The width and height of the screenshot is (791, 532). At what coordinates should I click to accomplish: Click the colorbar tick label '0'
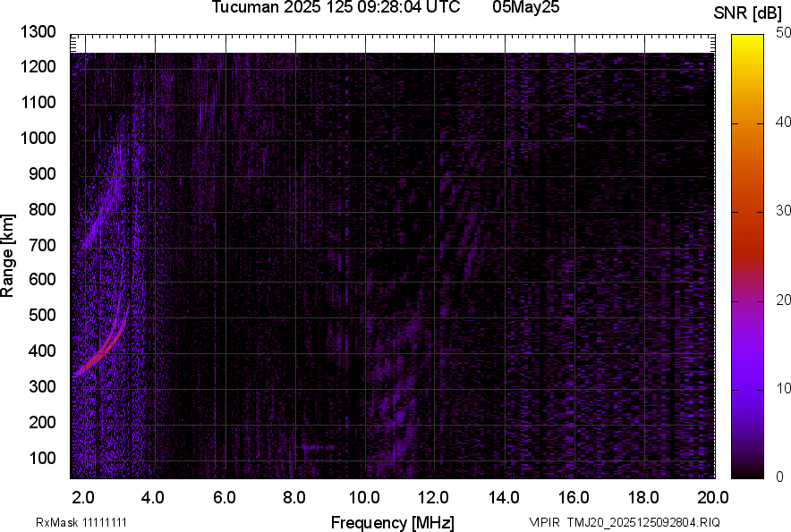click(x=780, y=477)
